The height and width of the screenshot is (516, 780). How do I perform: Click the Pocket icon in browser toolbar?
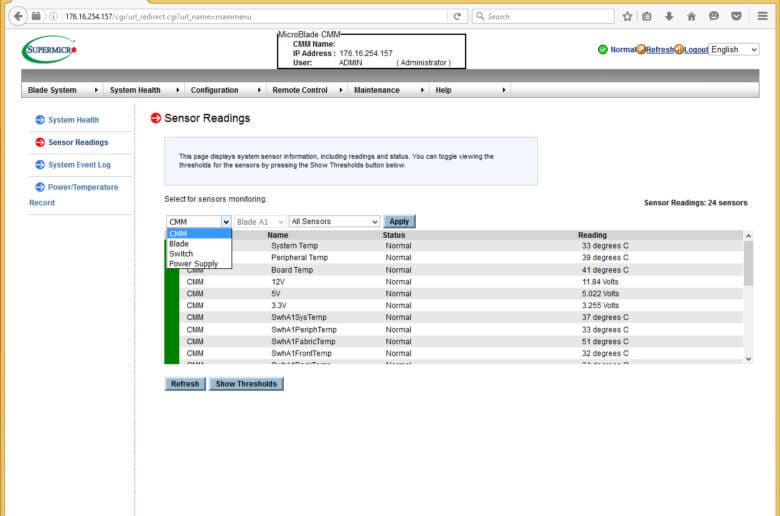click(736, 16)
